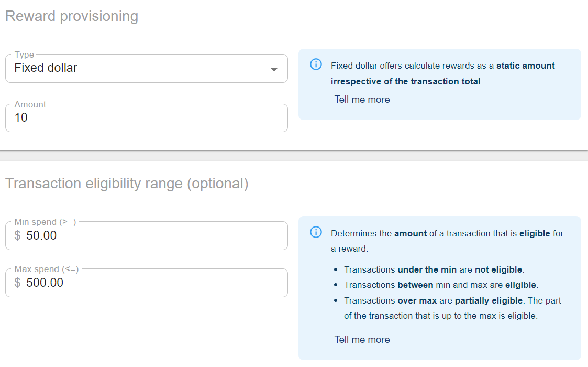
Task: Click the Transaction eligibility range (optional) heading
Action: coord(127,183)
